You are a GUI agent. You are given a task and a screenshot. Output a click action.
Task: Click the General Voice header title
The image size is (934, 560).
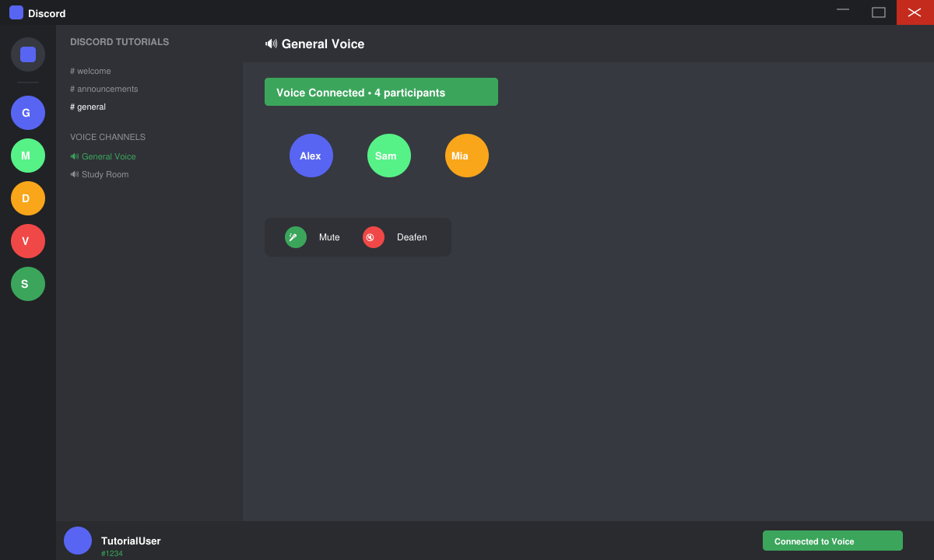point(323,44)
